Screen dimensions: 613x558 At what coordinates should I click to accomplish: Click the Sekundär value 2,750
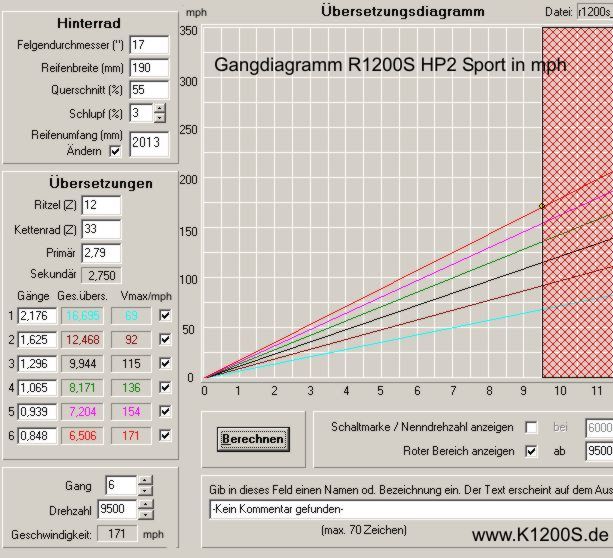point(101,275)
